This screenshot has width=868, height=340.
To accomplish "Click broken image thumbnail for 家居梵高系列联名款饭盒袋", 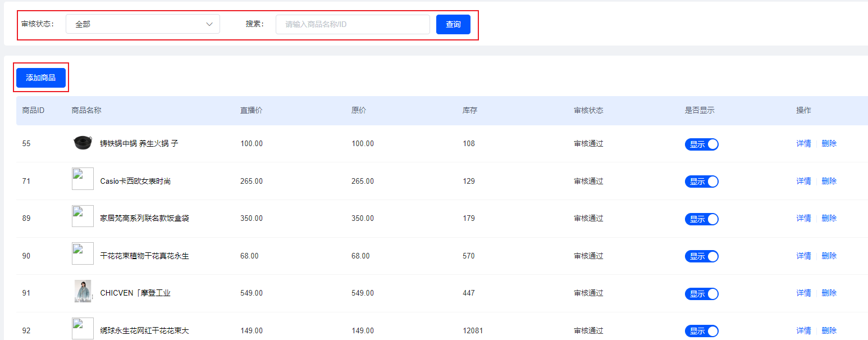I will point(83,216).
